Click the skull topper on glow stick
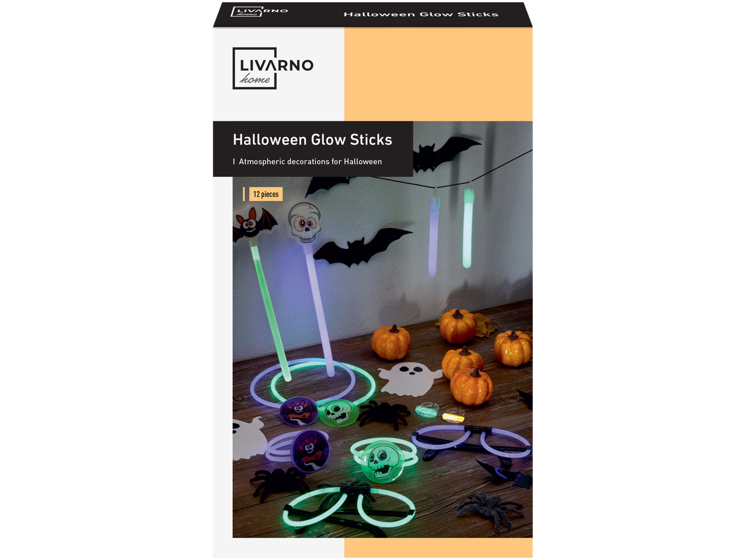Screen dimensions: 746x560 pyautogui.click(x=305, y=222)
